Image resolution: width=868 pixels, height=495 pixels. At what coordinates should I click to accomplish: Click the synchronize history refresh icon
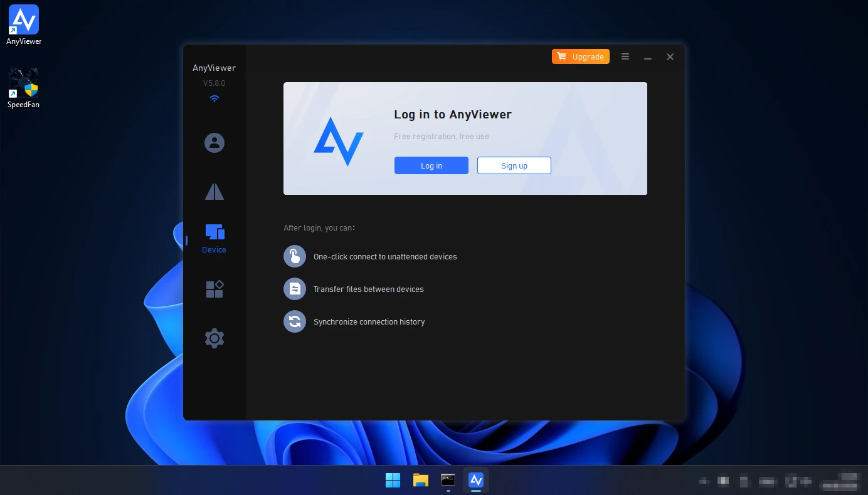coord(295,321)
